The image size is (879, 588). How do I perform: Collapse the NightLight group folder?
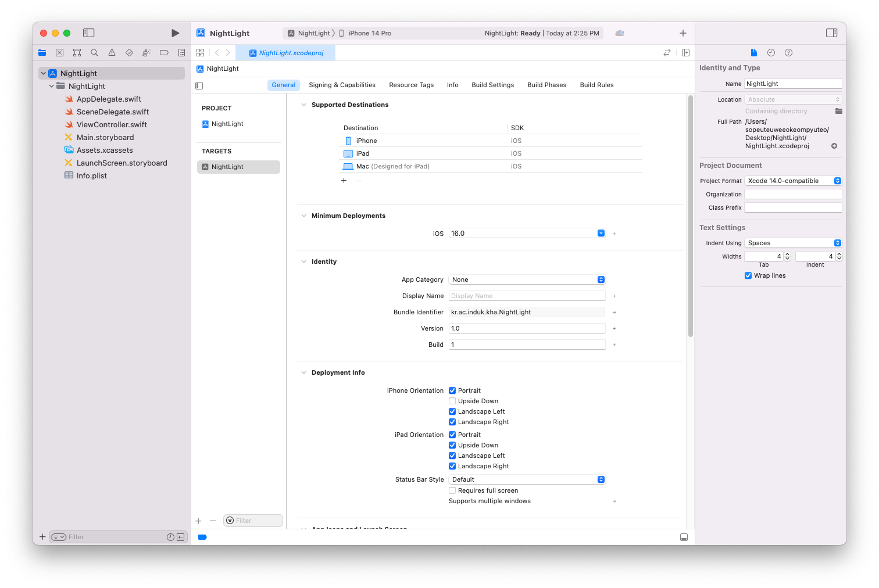pyautogui.click(x=52, y=87)
